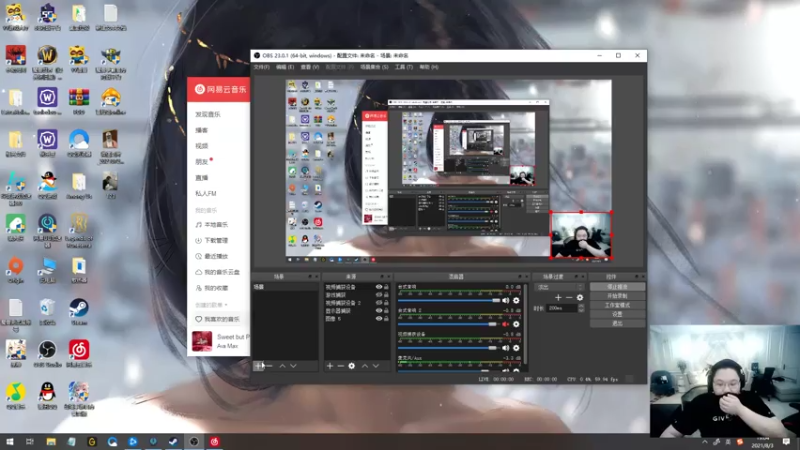
Task: Open QQ penguin desktop shortcut
Action: [x=47, y=395]
